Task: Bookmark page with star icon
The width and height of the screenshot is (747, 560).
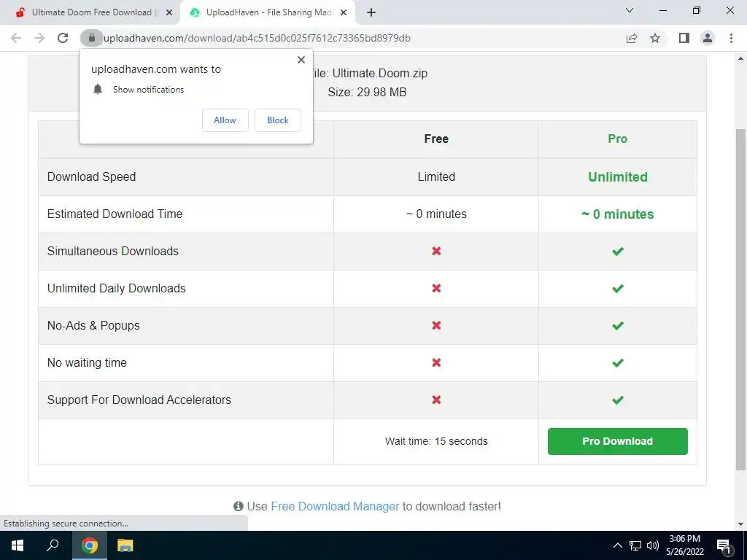Action: tap(655, 38)
